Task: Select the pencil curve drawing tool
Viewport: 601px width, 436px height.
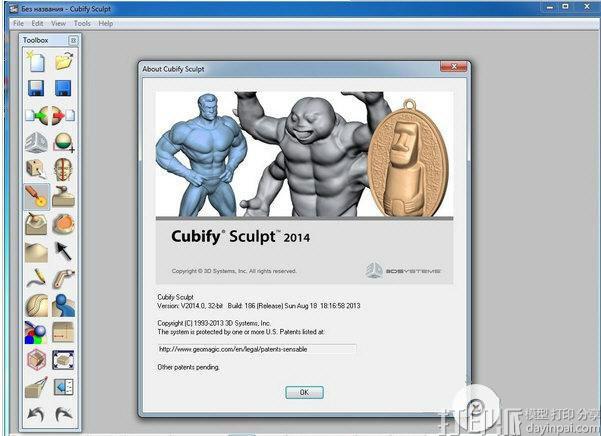Action: point(36,279)
